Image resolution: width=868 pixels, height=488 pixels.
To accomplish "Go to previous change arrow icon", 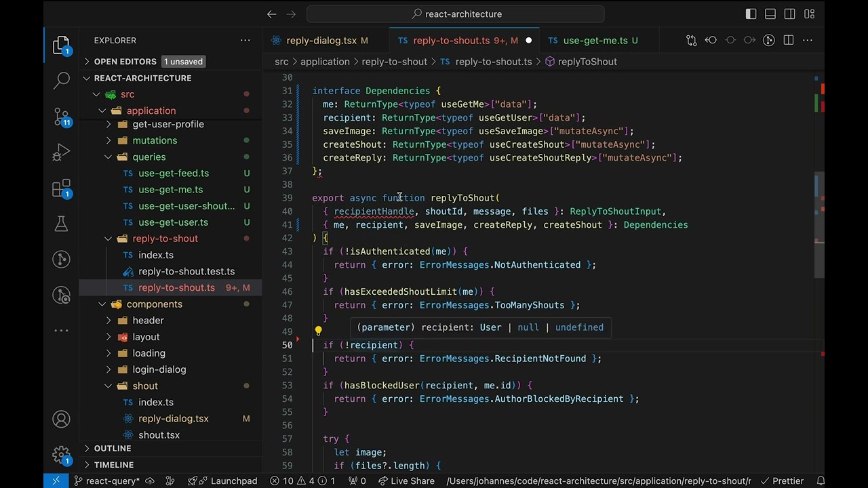I will (x=711, y=41).
